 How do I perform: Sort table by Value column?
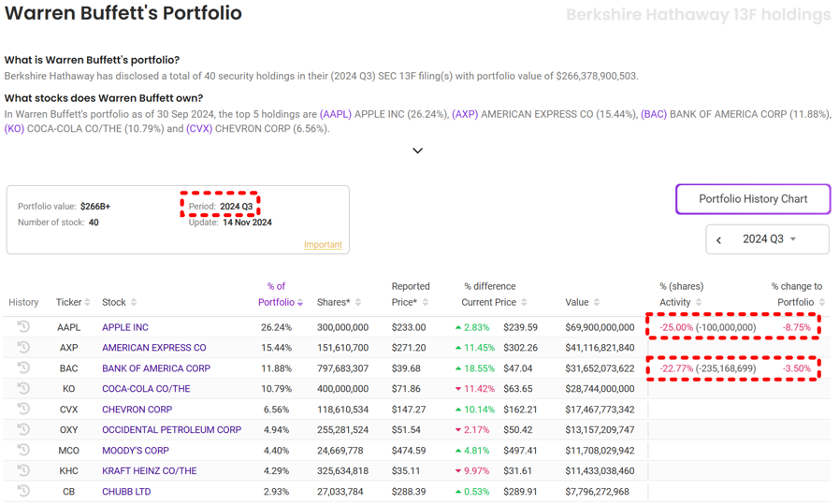tap(583, 302)
